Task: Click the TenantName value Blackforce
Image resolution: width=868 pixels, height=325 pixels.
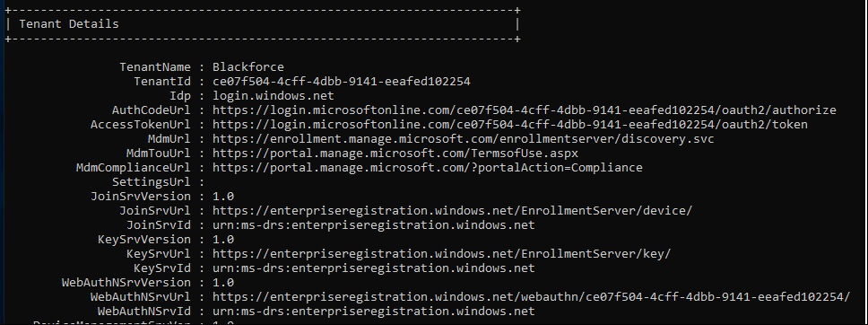Action: (x=248, y=66)
